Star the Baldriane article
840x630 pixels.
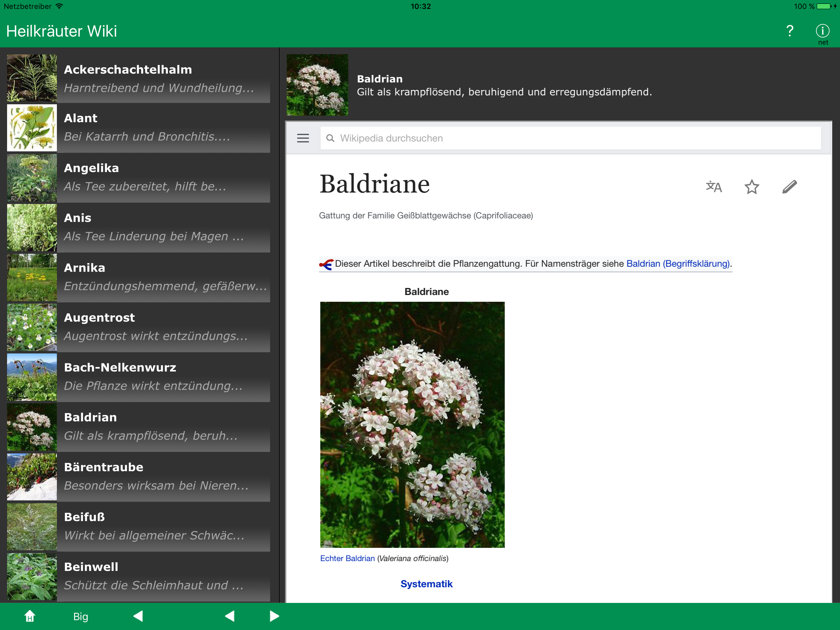[751, 186]
